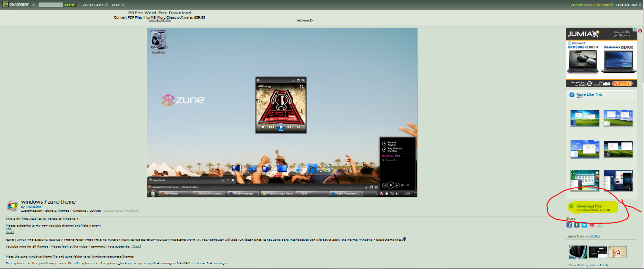The width and height of the screenshot is (644, 269).
Task: Open the More Like This link
Action: pyautogui.click(x=589, y=94)
